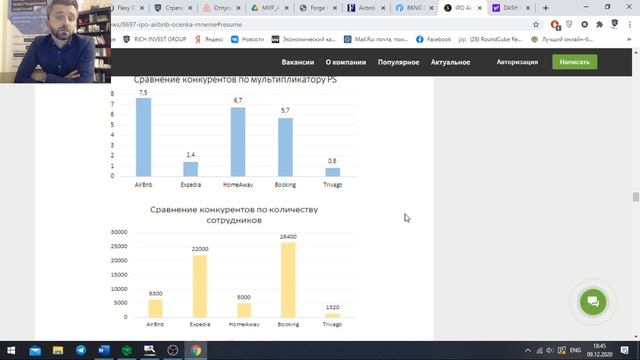Image resolution: width=640 pixels, height=360 pixels.
Task: Click the circle extension icon in toolbar
Action: pos(584,24)
